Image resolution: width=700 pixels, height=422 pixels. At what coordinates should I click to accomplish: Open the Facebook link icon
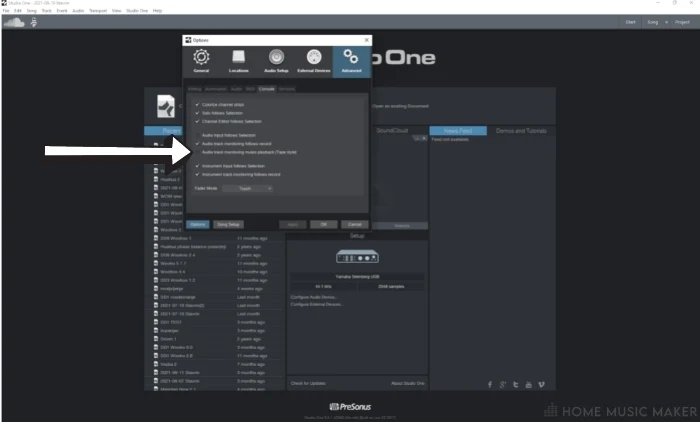490,384
